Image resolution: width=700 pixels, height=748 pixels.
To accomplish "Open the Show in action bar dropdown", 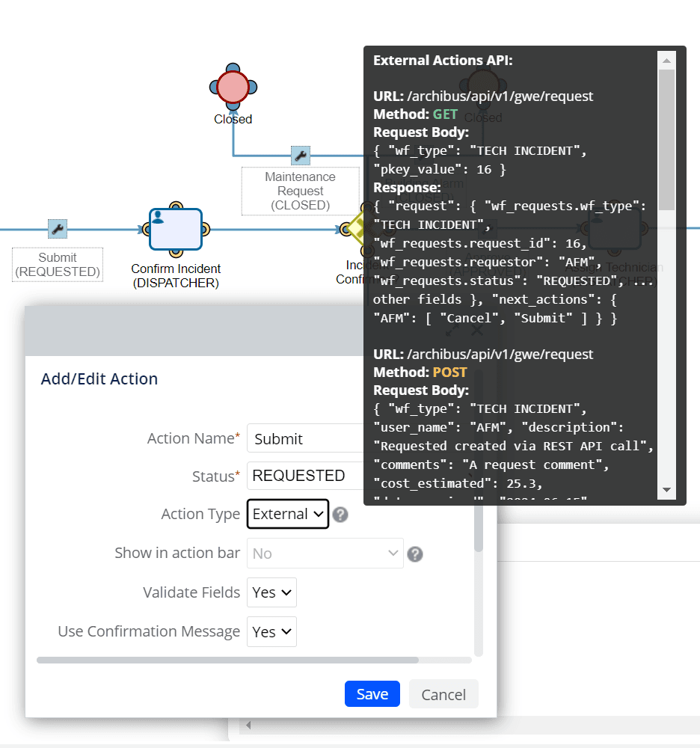I will tap(325, 554).
